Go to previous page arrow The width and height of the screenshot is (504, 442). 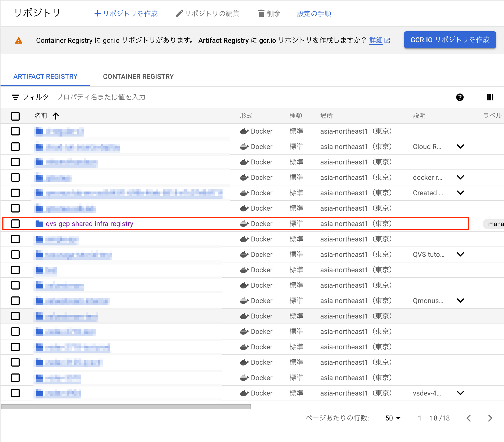[x=469, y=418]
